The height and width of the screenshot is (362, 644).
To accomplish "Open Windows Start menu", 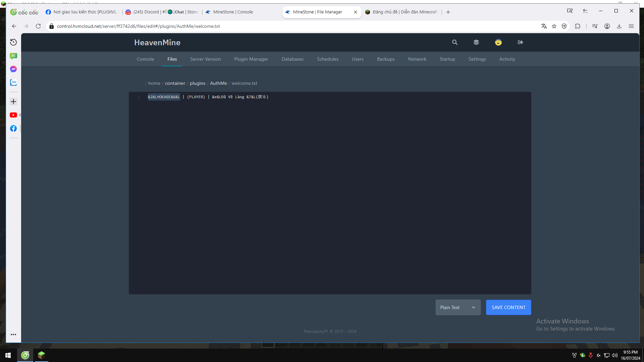I will (x=8, y=355).
